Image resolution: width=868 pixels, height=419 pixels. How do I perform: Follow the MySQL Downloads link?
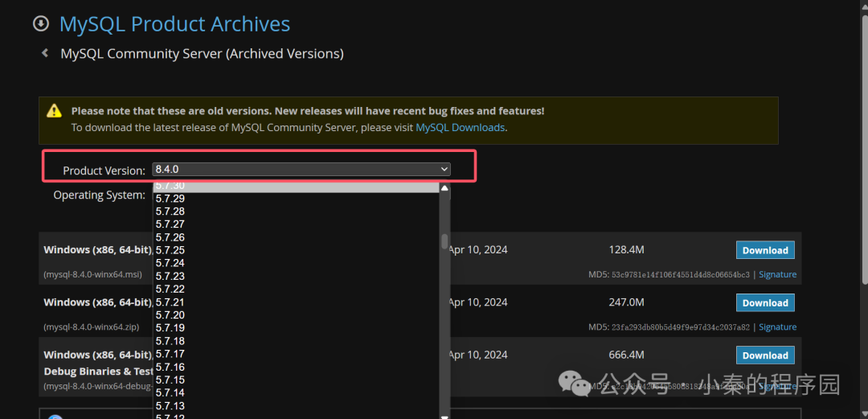pos(460,128)
